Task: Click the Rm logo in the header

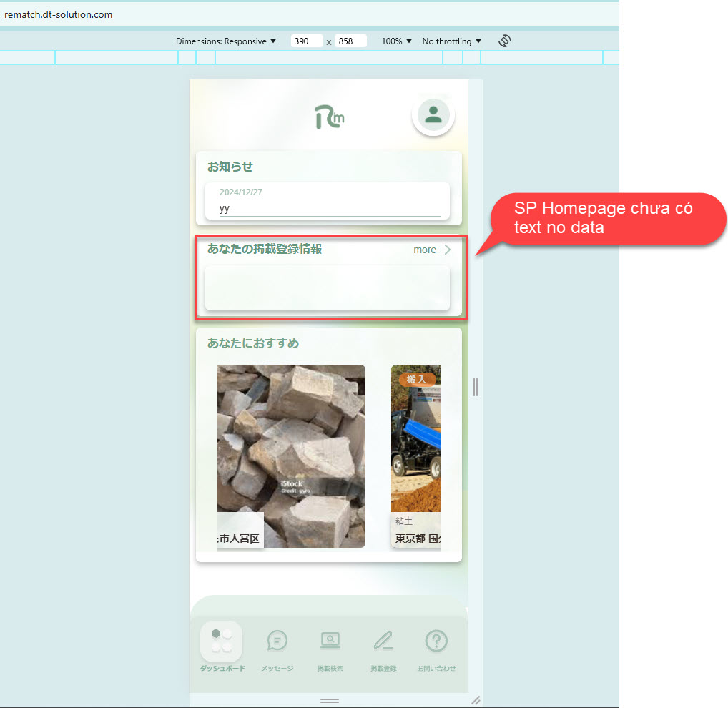Action: tap(329, 117)
